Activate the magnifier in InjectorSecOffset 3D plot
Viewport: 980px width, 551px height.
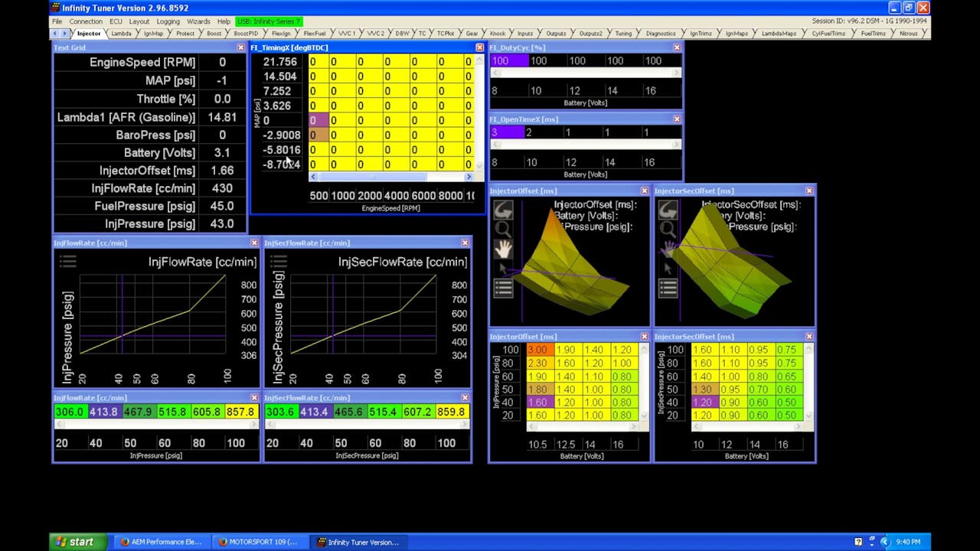coord(668,228)
